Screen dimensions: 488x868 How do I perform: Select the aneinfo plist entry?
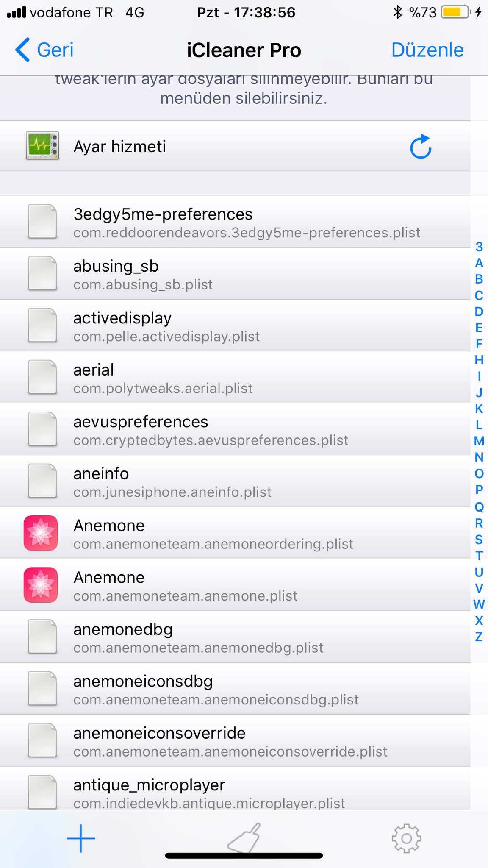pyautogui.click(x=246, y=481)
